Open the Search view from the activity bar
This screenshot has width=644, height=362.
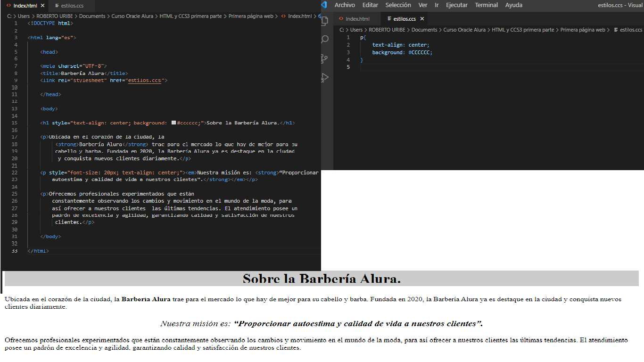[324, 40]
